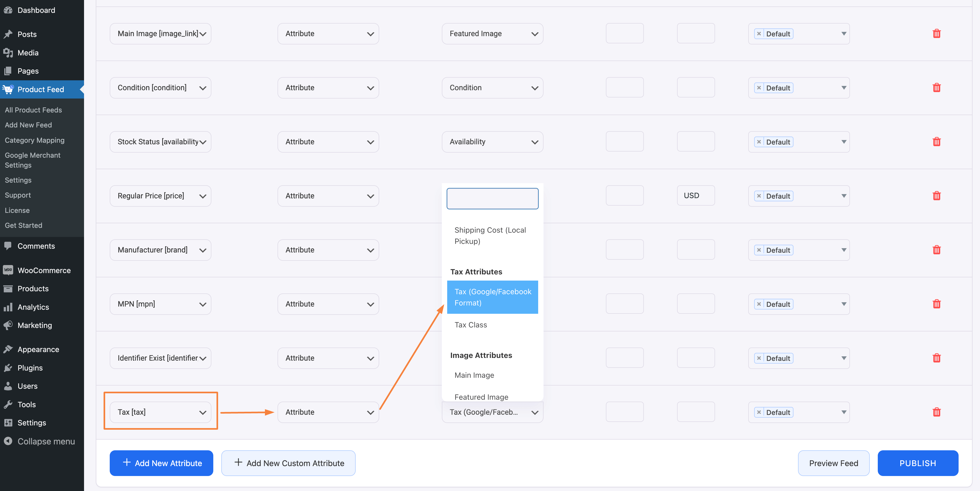980x491 pixels.
Task: Open the Products menu
Action: tap(42, 289)
